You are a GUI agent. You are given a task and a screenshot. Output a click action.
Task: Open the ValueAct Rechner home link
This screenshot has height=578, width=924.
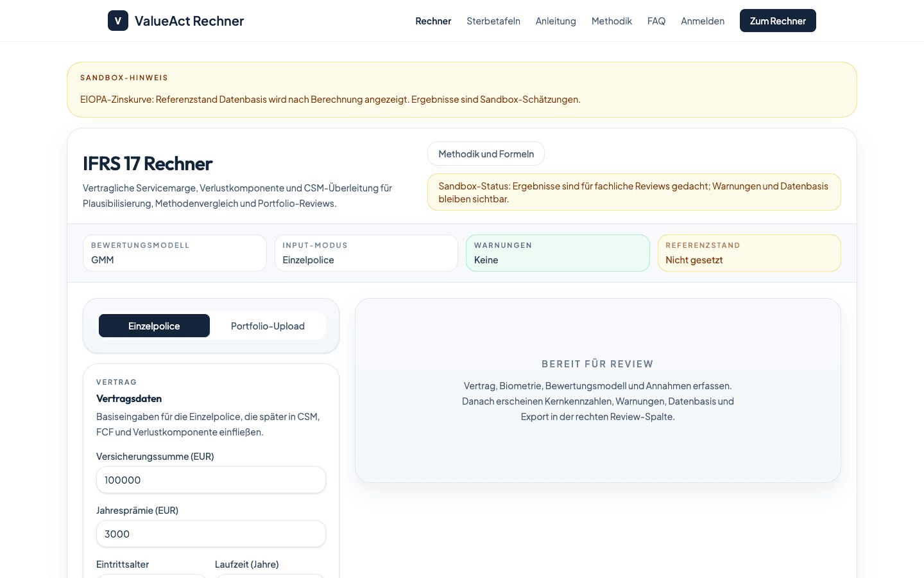click(176, 21)
